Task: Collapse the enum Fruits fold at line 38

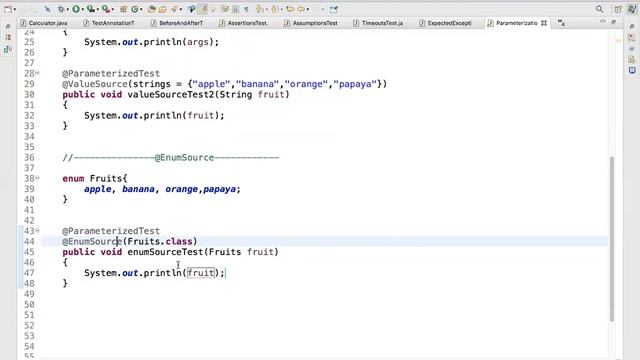Action: click(37, 178)
